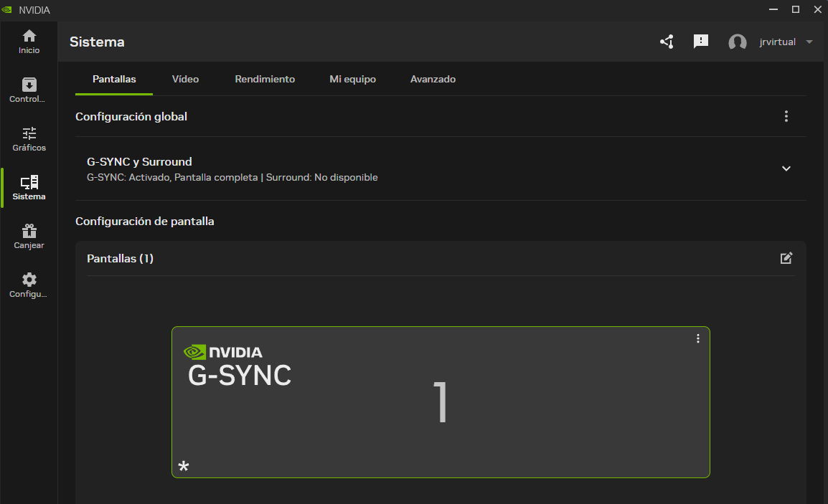Click the edit icon for Pantallas
The width and height of the screenshot is (828, 504).
[786, 258]
